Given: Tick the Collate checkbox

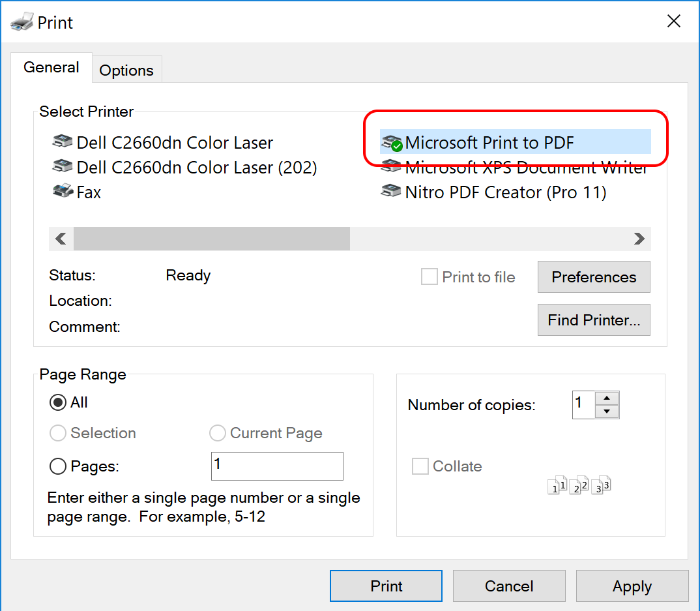Looking at the screenshot, I should pyautogui.click(x=420, y=466).
